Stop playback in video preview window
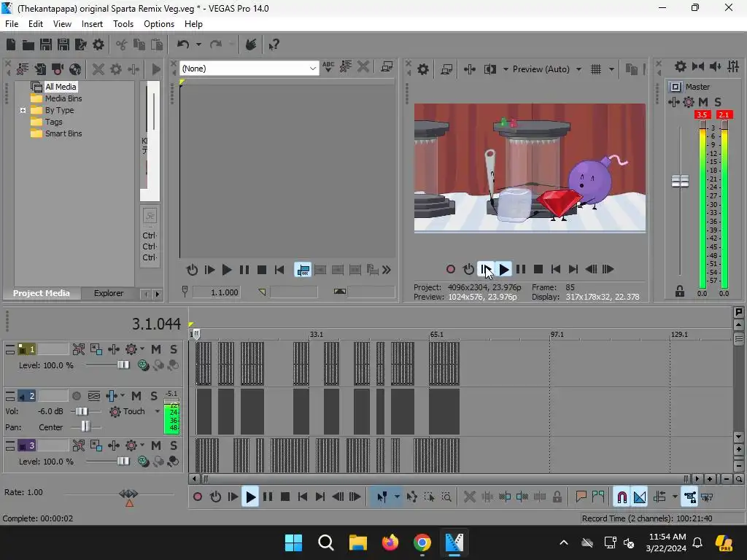The image size is (747, 560). 538,270
